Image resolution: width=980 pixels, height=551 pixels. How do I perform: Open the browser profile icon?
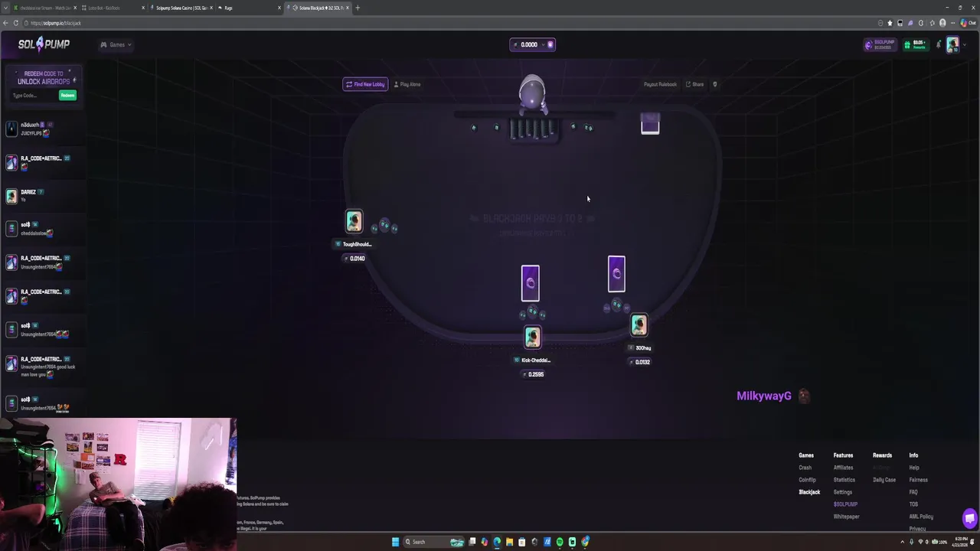click(x=942, y=23)
